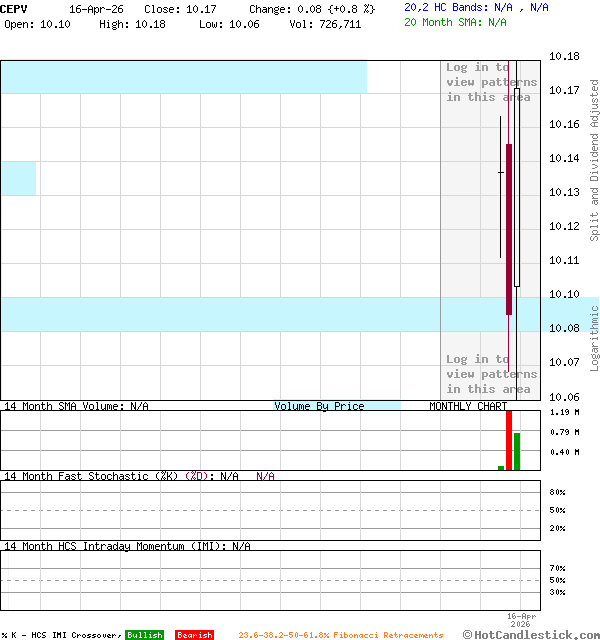Click the tall red volume bar
Image resolution: width=600 pixels, height=640 pixels.
(x=509, y=440)
